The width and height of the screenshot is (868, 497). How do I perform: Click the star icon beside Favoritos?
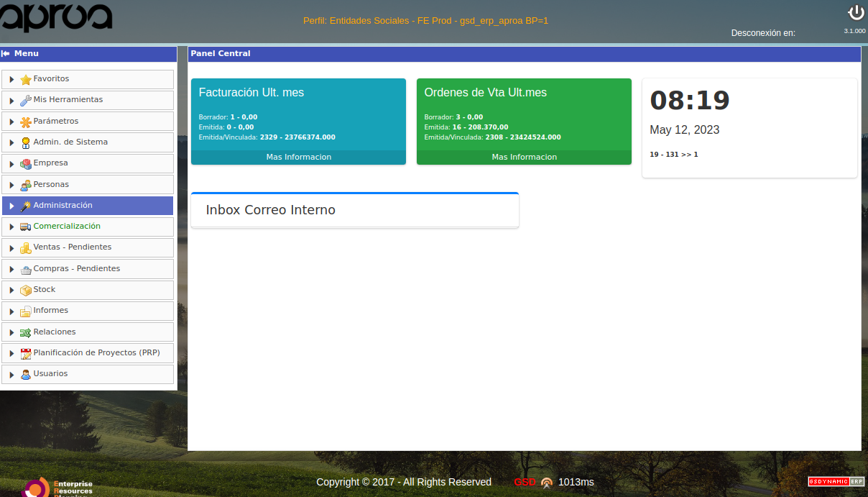26,80
